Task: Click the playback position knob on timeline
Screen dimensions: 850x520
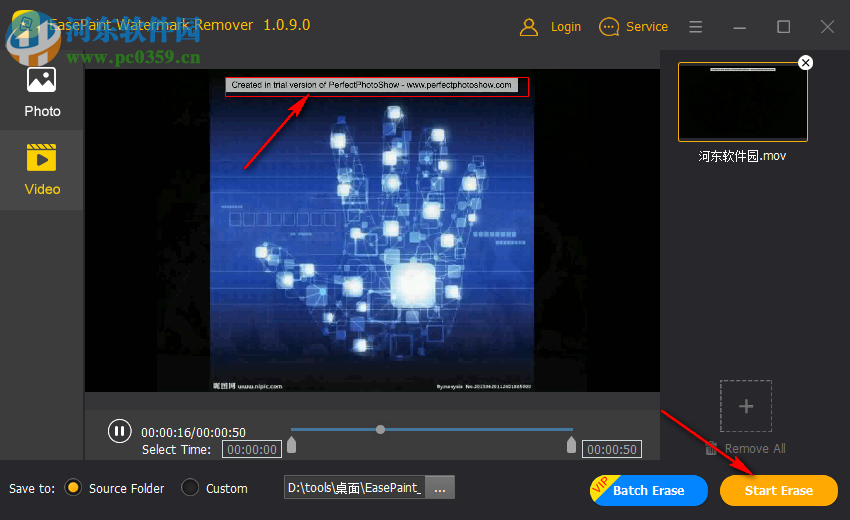Action: 381,429
